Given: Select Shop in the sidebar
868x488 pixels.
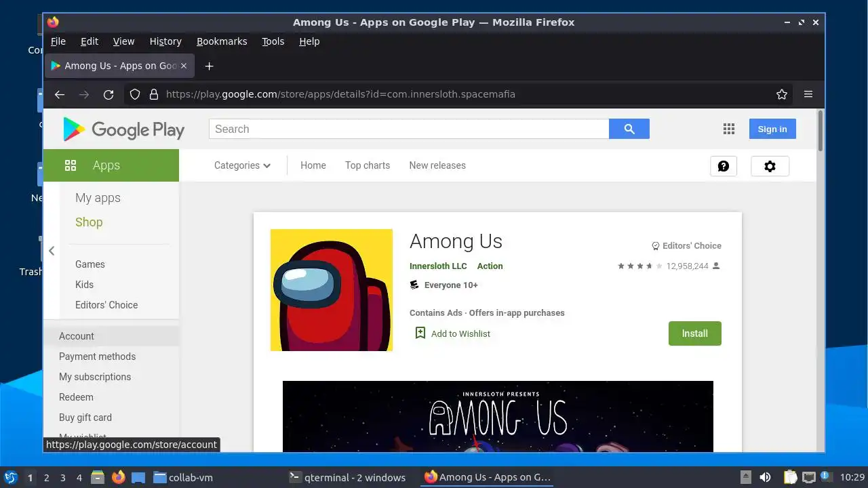Looking at the screenshot, I should tap(89, 222).
